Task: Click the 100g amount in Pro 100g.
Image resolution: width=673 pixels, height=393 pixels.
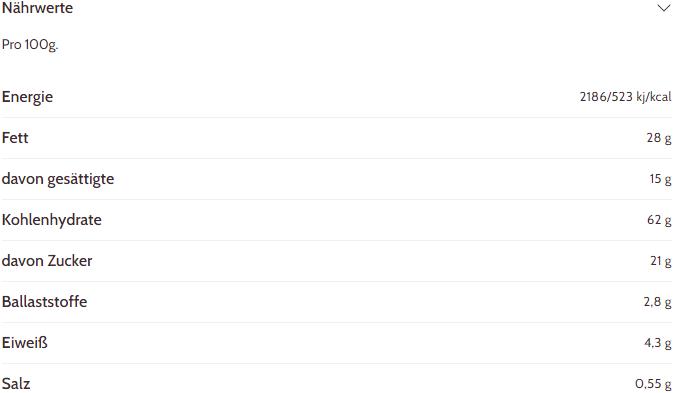Action: pyautogui.click(x=41, y=45)
